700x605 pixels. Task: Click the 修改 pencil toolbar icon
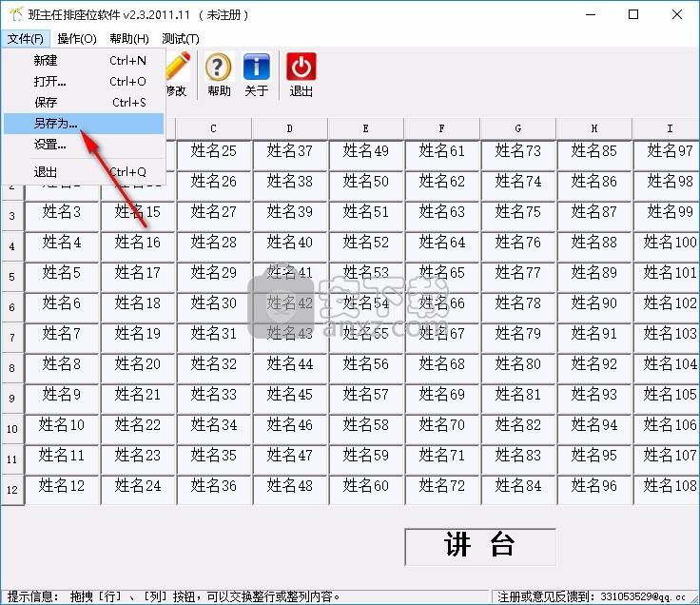(178, 74)
